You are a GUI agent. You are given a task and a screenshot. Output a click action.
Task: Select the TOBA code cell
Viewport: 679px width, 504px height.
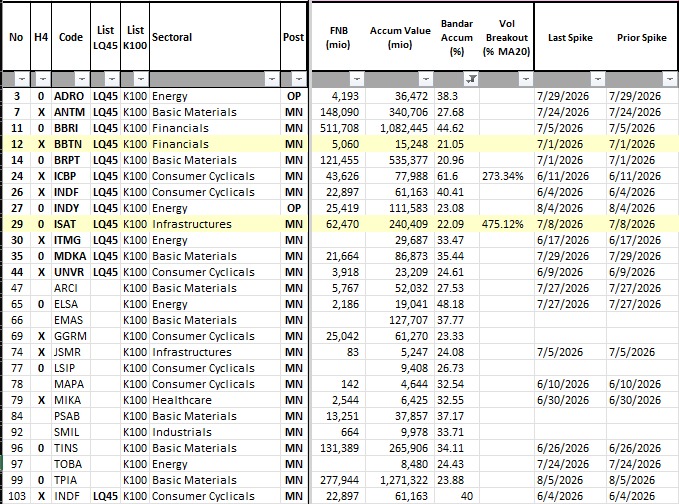point(71,465)
